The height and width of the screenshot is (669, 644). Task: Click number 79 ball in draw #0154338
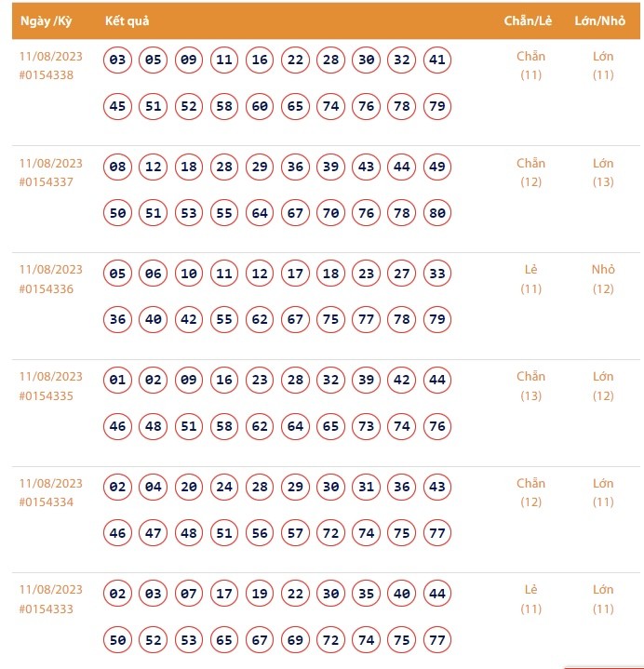click(x=437, y=106)
